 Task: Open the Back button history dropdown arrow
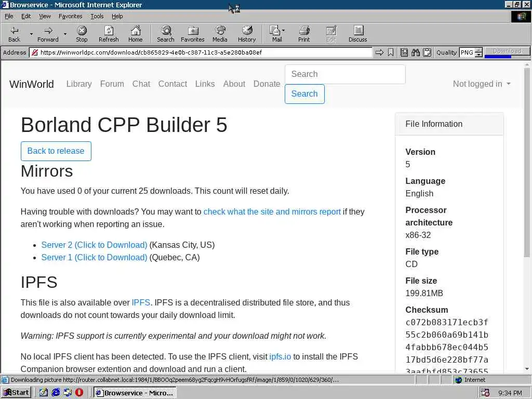[x=31, y=34]
